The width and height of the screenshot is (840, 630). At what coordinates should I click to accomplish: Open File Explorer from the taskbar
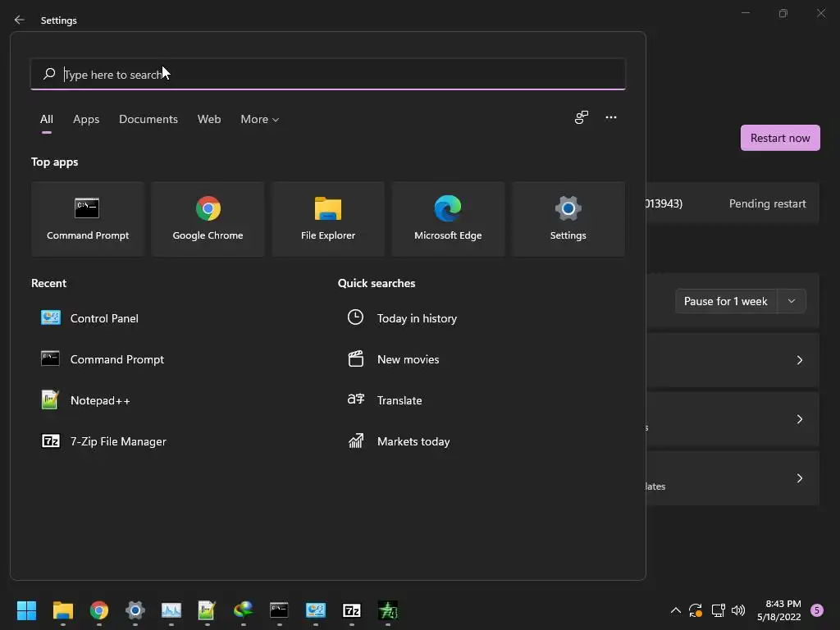pyautogui.click(x=62, y=610)
